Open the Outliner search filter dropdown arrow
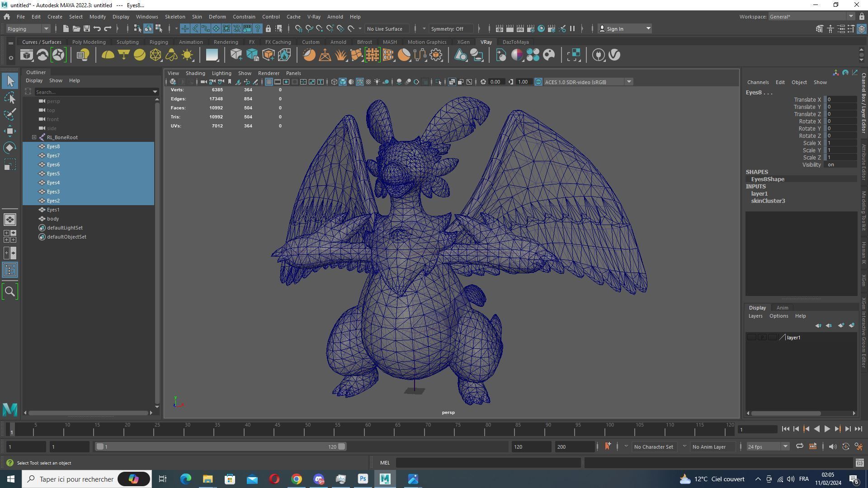The height and width of the screenshot is (488, 868). (156, 92)
